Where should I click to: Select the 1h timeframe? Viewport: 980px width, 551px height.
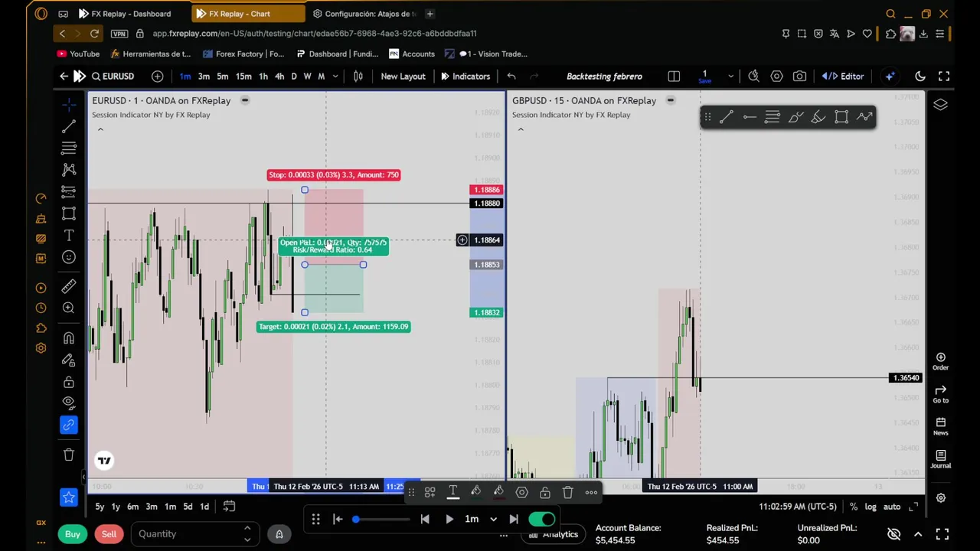pos(263,77)
